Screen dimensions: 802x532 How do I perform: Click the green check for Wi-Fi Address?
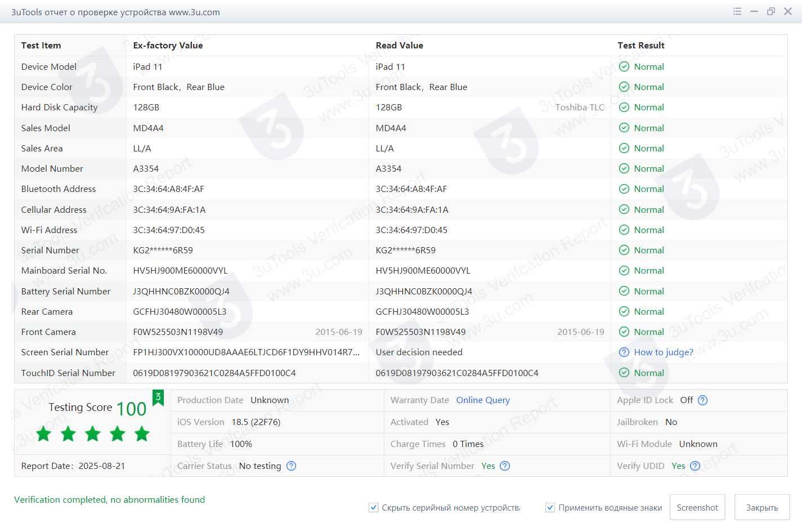(x=624, y=230)
